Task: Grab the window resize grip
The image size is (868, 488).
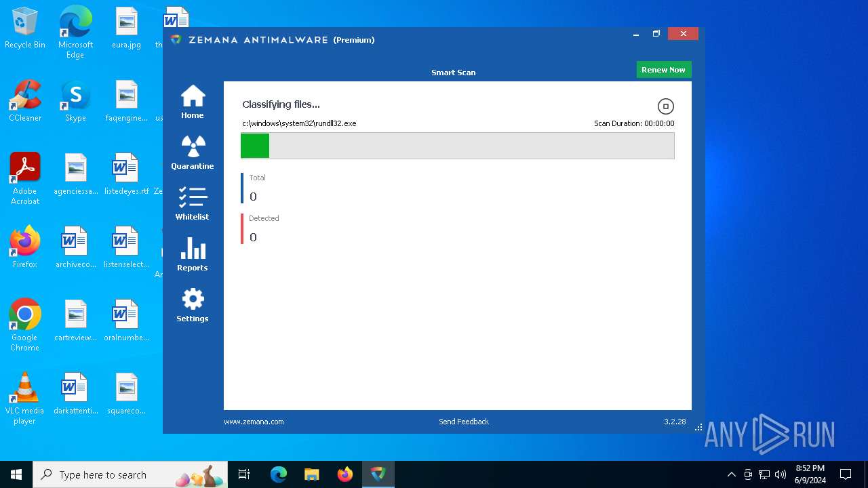Action: [698, 428]
